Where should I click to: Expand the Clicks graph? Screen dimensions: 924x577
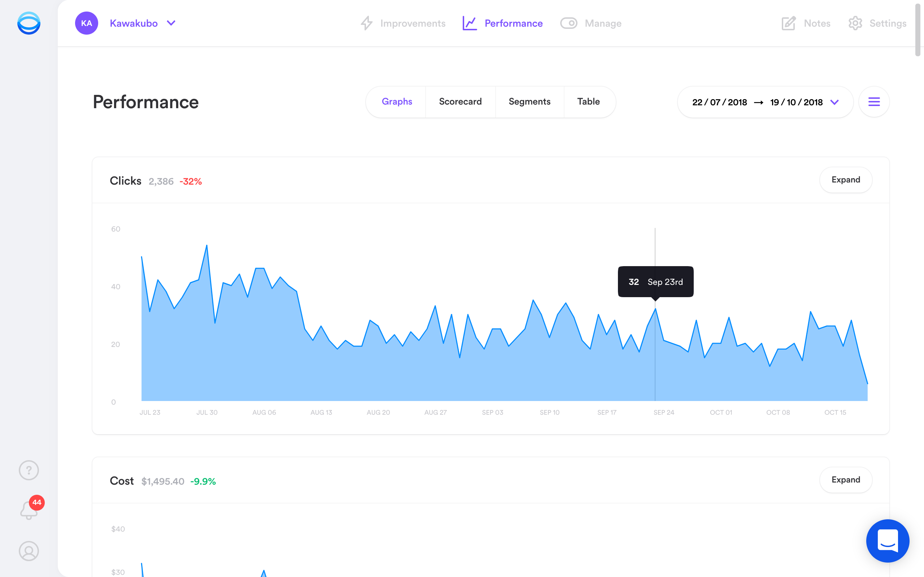[x=845, y=180]
